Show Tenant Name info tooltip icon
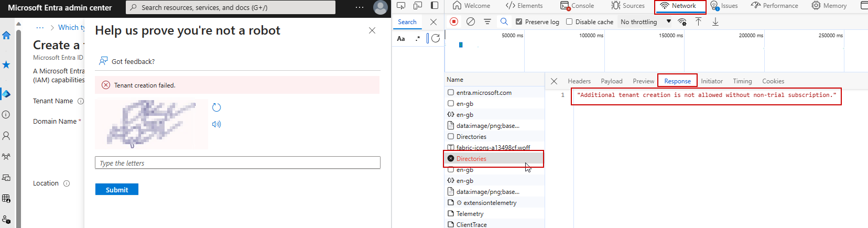Viewport: 868px width, 228px height. click(81, 101)
